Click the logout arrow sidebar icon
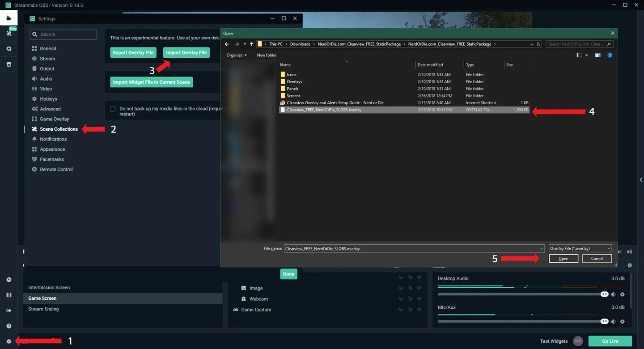 [x=8, y=311]
